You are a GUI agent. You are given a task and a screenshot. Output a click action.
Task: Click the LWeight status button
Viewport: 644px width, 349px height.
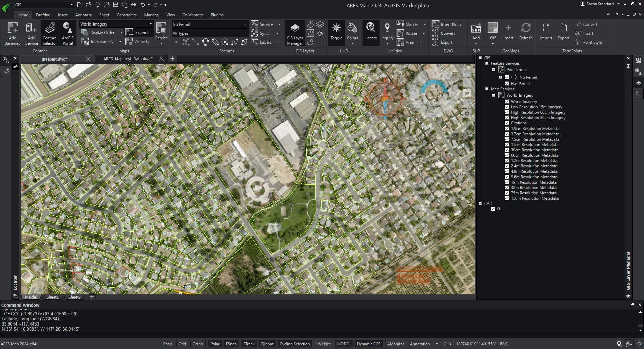tap(323, 344)
